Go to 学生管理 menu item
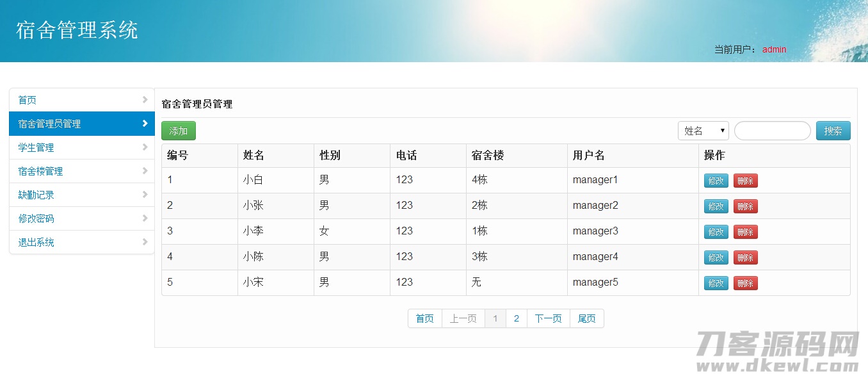This screenshot has width=868, height=376. point(36,147)
